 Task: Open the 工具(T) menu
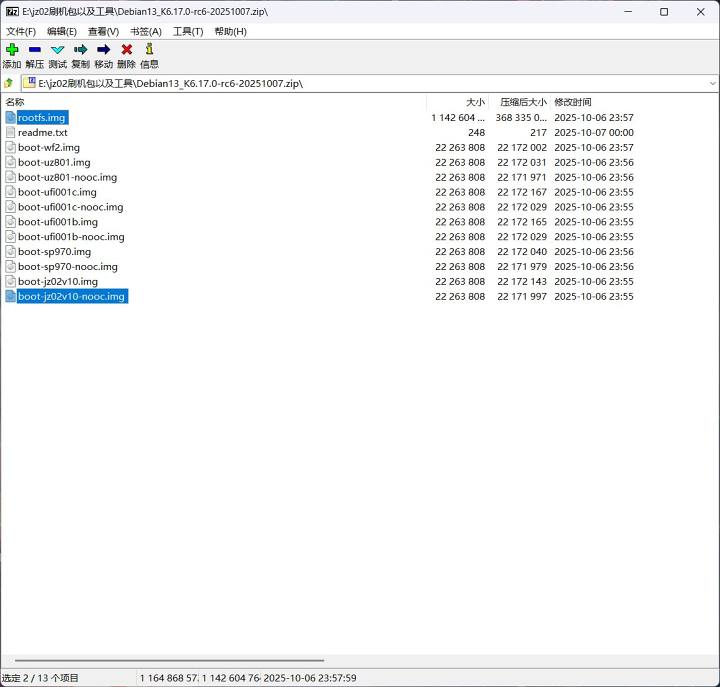tap(188, 32)
